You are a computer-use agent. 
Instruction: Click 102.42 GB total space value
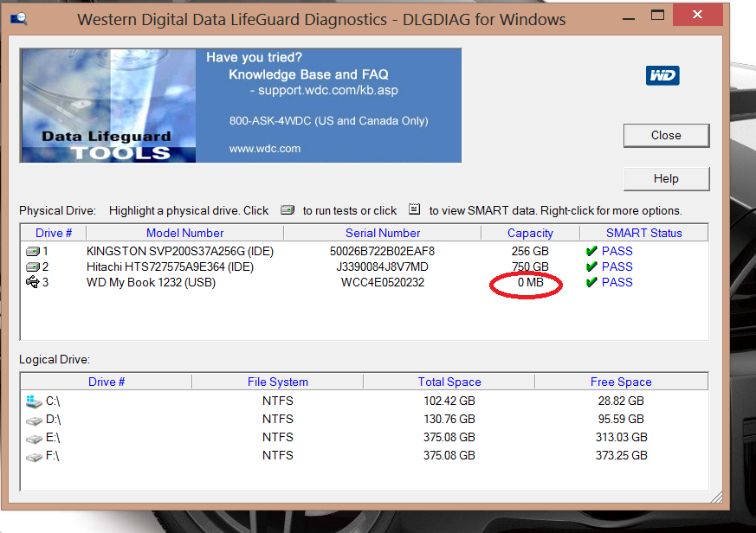click(x=449, y=401)
